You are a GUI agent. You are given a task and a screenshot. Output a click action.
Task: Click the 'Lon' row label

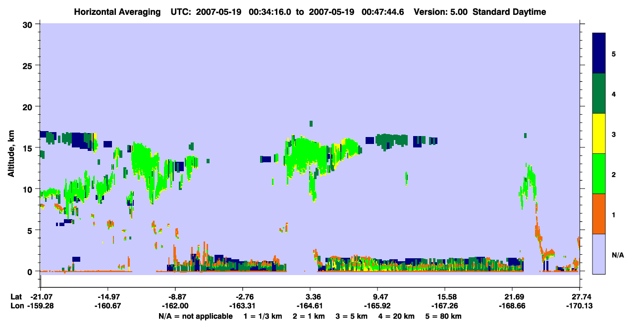tap(16, 306)
